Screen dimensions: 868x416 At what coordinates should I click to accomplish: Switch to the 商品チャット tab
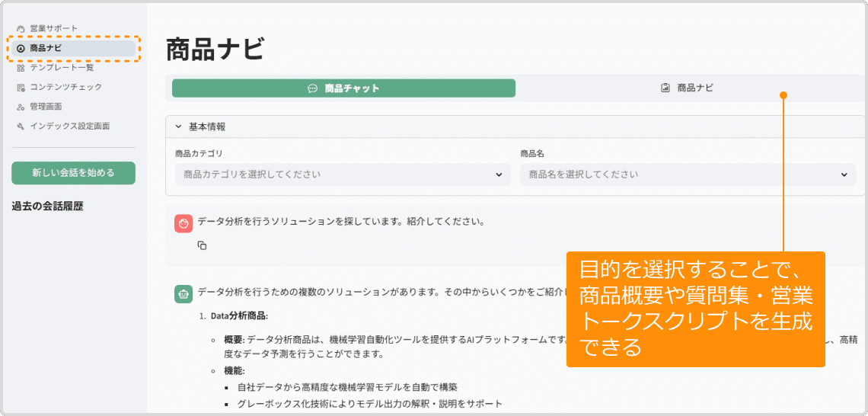pyautogui.click(x=343, y=88)
